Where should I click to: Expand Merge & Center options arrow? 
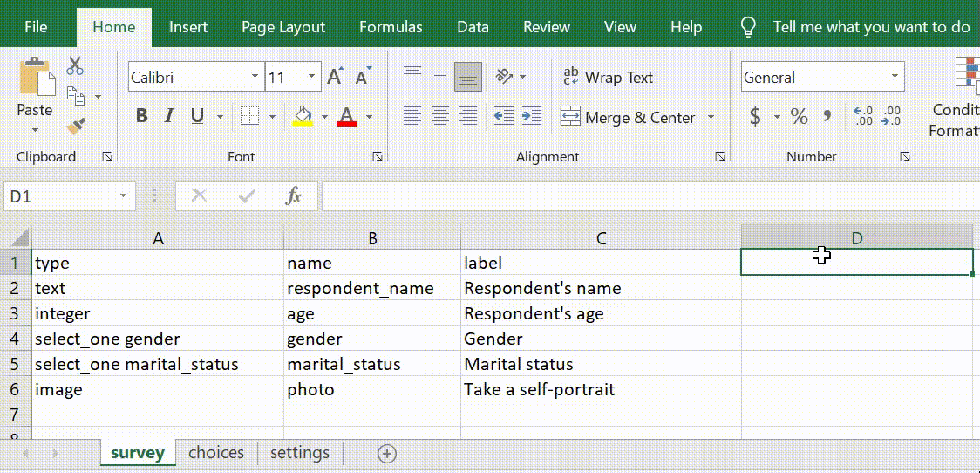click(x=711, y=117)
